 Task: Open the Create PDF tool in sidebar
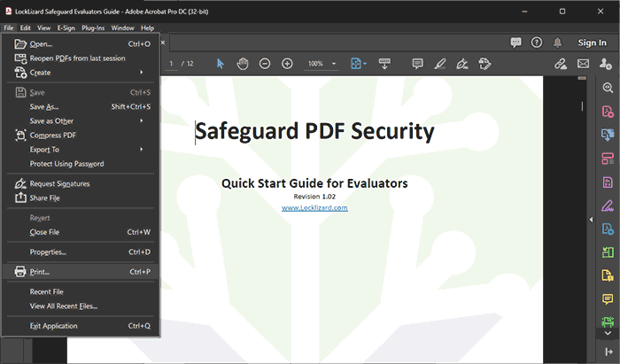click(608, 112)
